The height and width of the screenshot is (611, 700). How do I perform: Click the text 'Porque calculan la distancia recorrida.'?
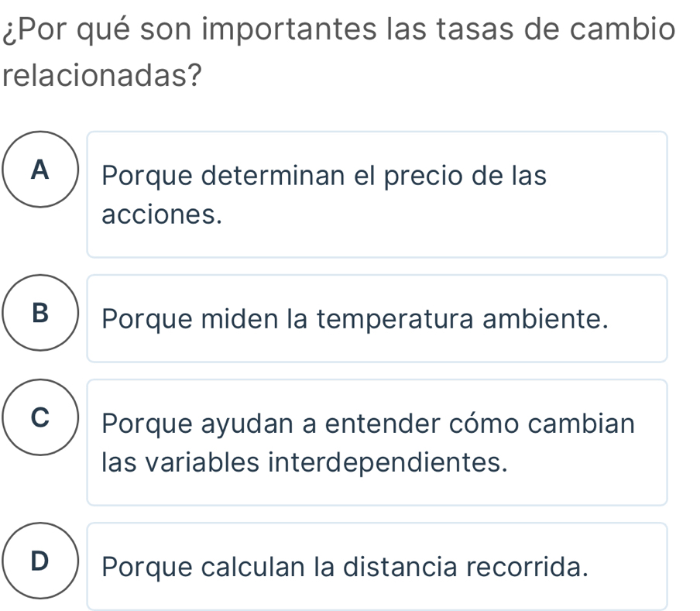344,568
